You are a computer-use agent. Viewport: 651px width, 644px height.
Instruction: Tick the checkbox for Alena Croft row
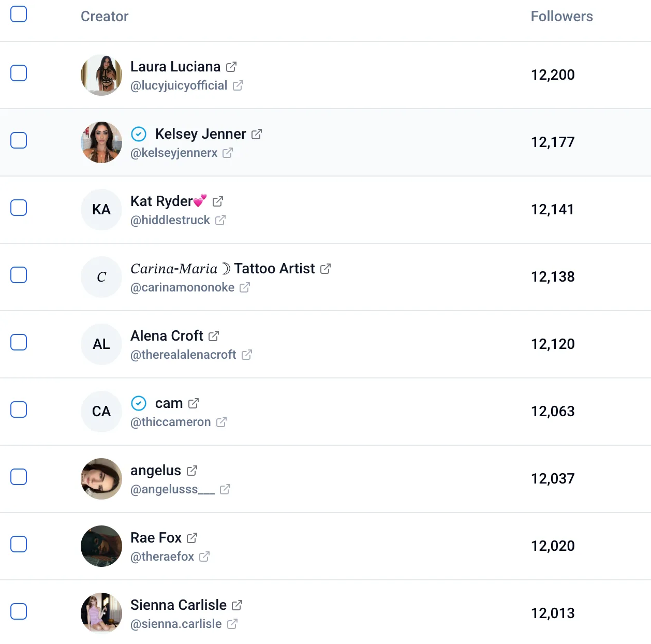pos(19,342)
